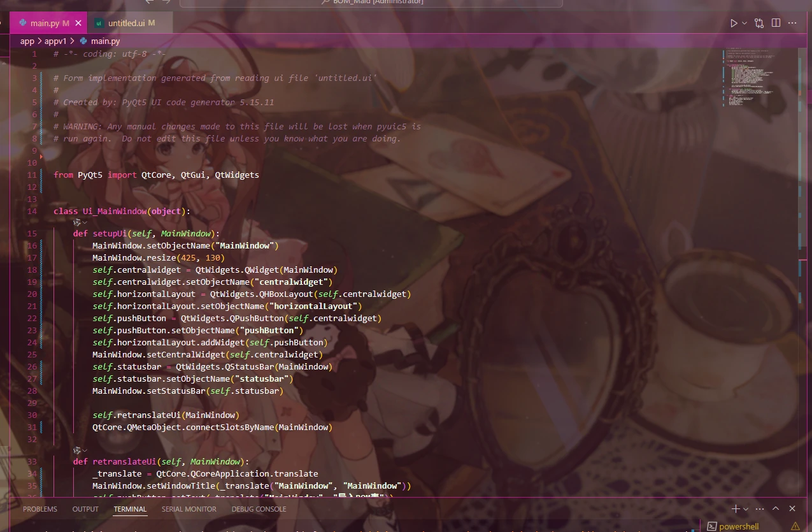Open the PROBLEMS panel tab

point(40,509)
